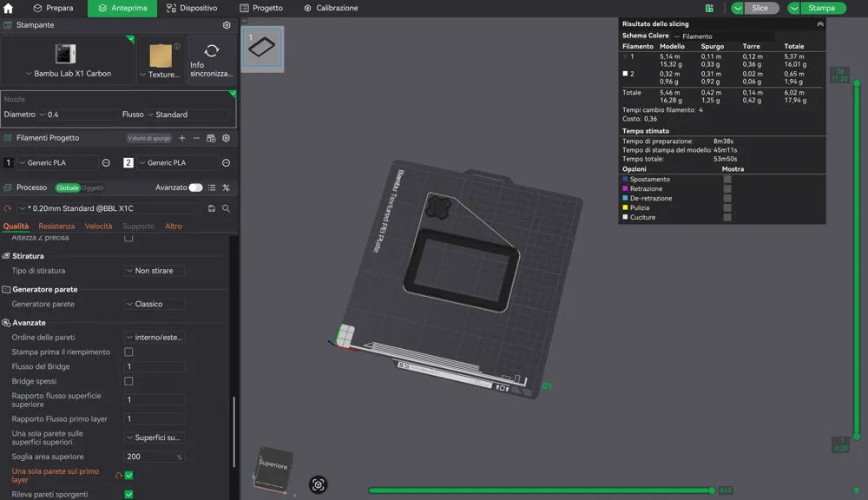Viewport: 868px width, 500px height.
Task: Save the 0.20mm Standard preset icon
Action: point(212,208)
